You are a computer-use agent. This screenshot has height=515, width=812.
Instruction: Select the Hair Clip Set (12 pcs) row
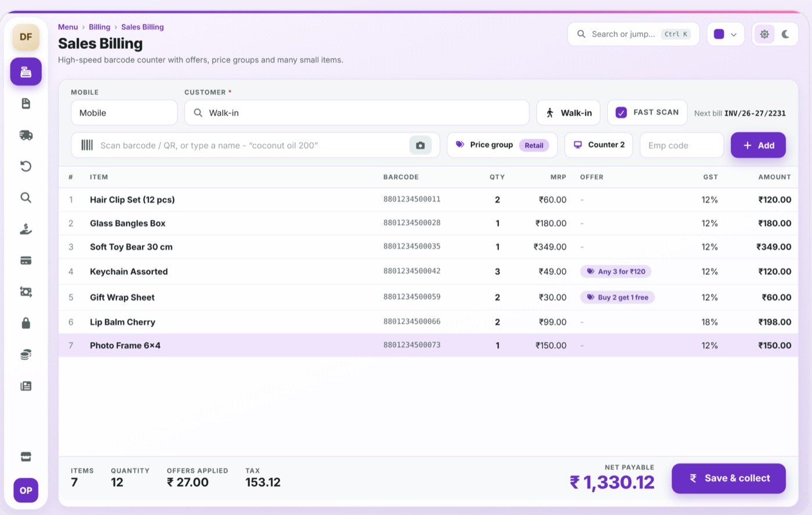click(x=429, y=200)
